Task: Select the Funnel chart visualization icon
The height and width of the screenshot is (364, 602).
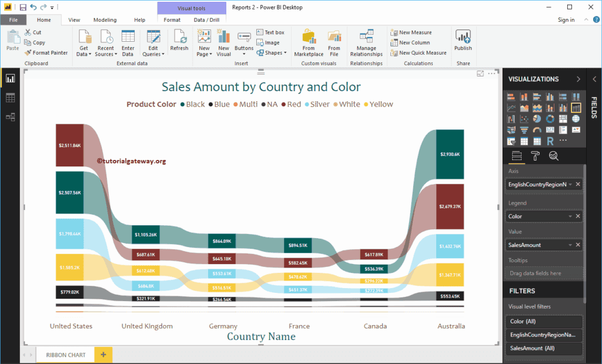Action: coord(524,130)
